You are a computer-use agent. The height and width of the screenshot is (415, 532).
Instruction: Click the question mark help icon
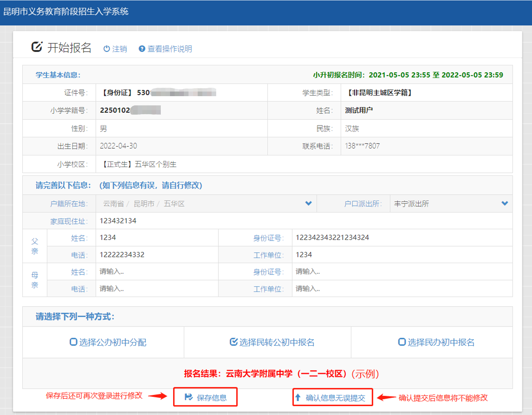pos(142,49)
